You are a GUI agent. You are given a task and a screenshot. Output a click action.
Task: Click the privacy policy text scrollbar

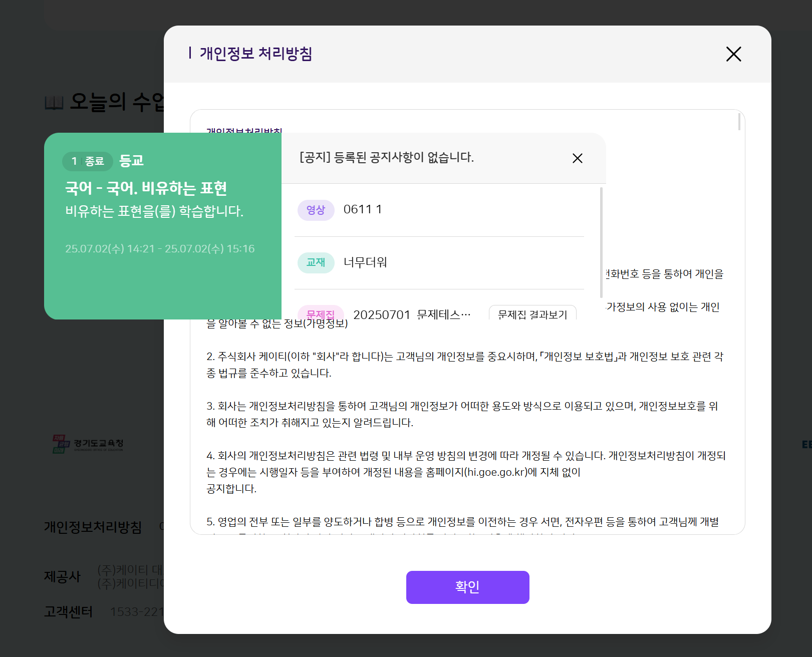[x=739, y=122]
